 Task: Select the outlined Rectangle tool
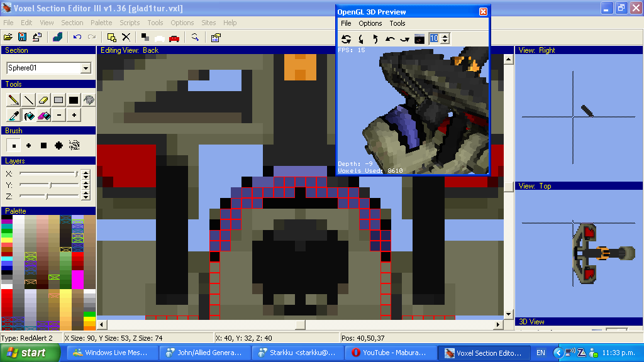[58, 100]
